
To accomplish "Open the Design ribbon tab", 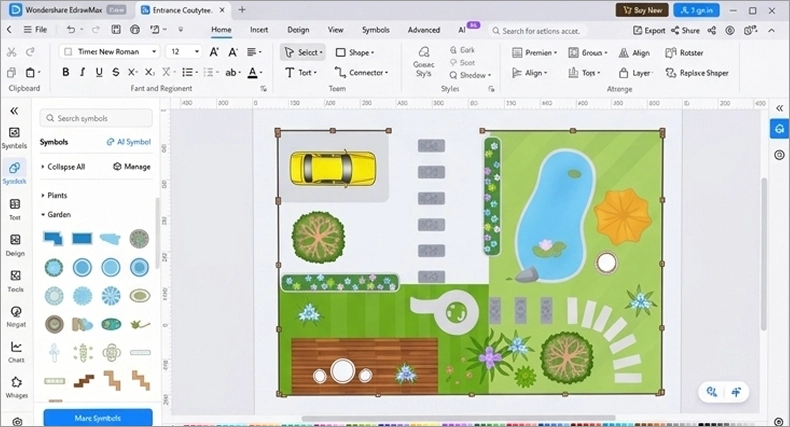I will click(x=298, y=30).
